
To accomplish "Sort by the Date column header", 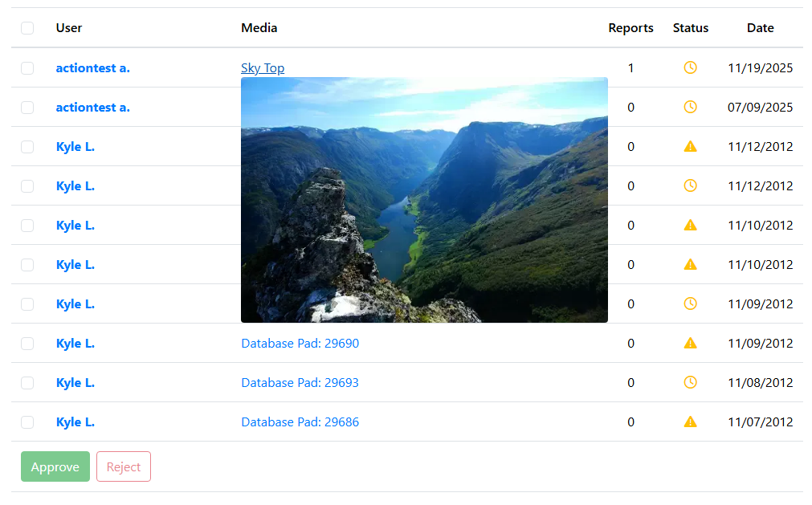I will point(760,28).
